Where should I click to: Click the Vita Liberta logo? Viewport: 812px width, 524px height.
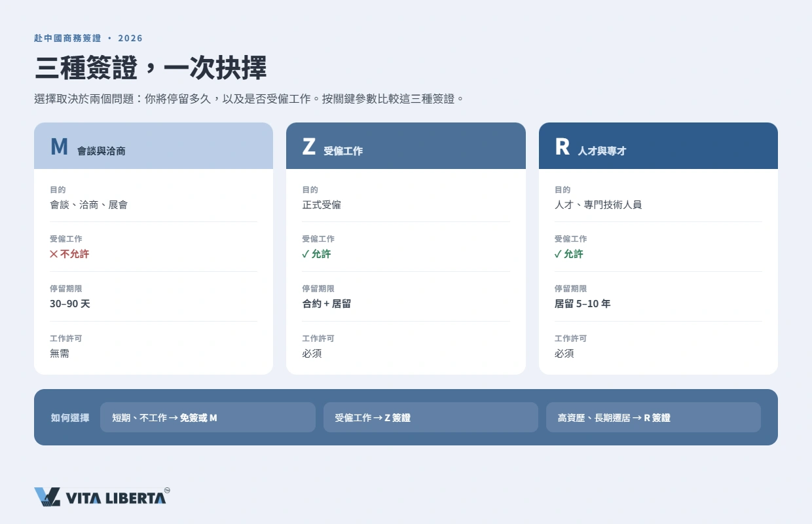point(102,497)
